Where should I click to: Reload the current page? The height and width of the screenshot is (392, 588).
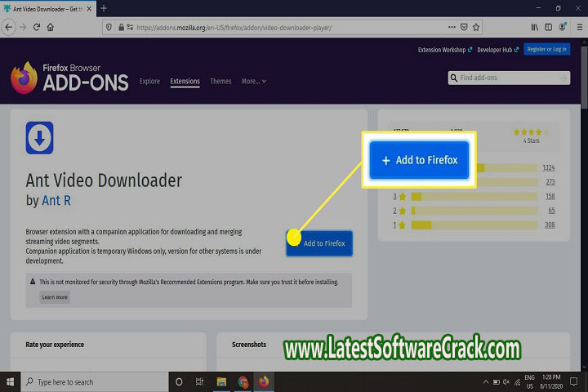pos(36,27)
